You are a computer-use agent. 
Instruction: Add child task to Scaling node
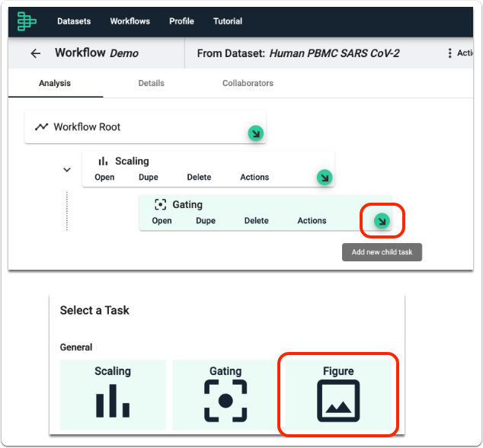pyautogui.click(x=325, y=178)
